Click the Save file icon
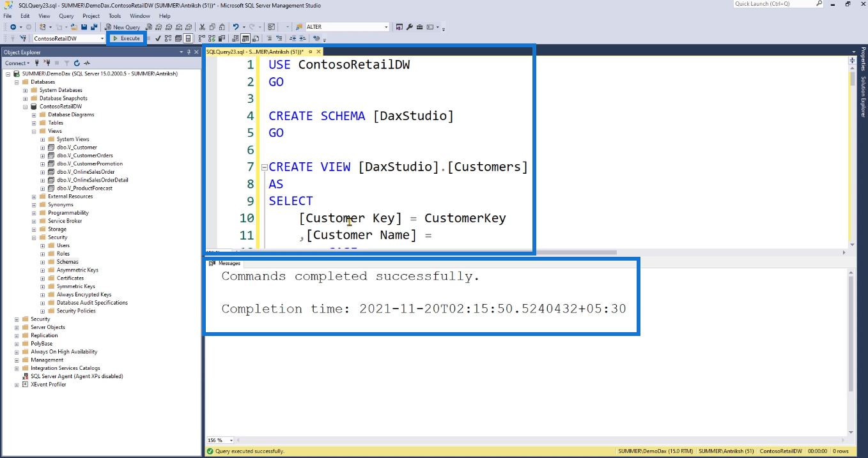The width and height of the screenshot is (868, 458). click(84, 27)
